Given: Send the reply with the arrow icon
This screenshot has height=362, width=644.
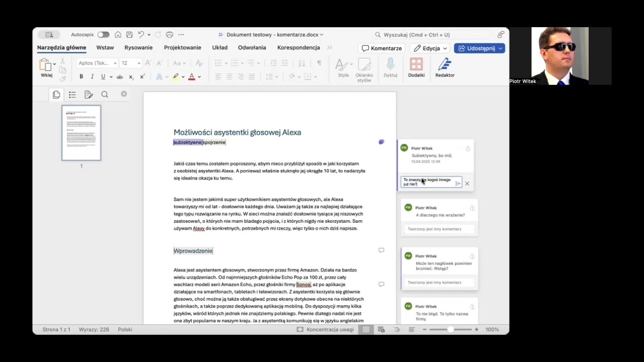Looking at the screenshot, I should point(457,184).
